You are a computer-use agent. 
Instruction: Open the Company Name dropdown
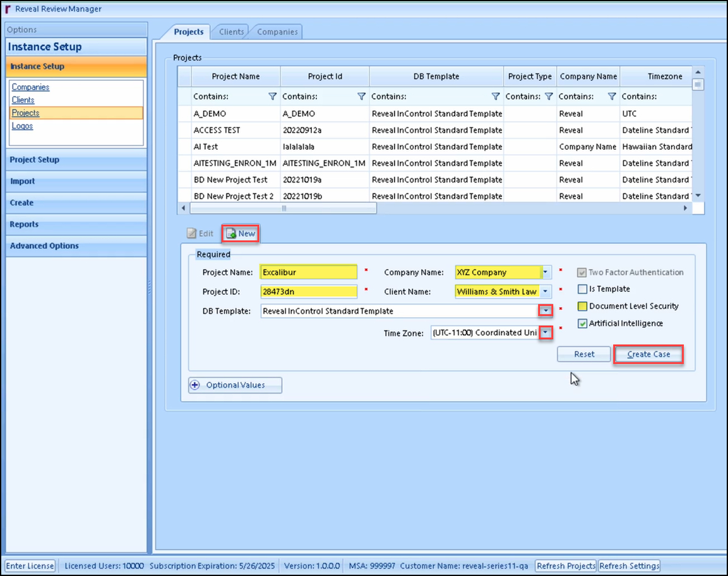pos(546,272)
